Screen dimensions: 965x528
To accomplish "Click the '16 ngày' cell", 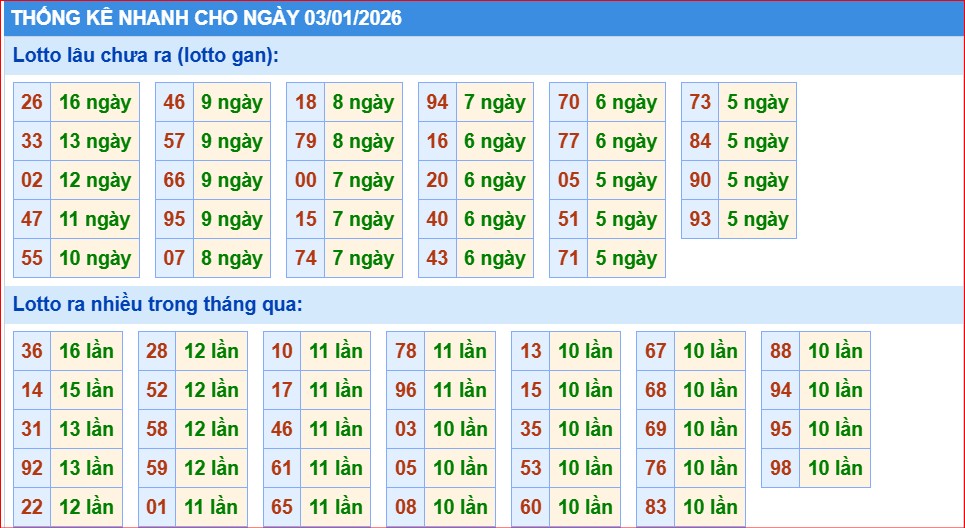I will [x=95, y=102].
